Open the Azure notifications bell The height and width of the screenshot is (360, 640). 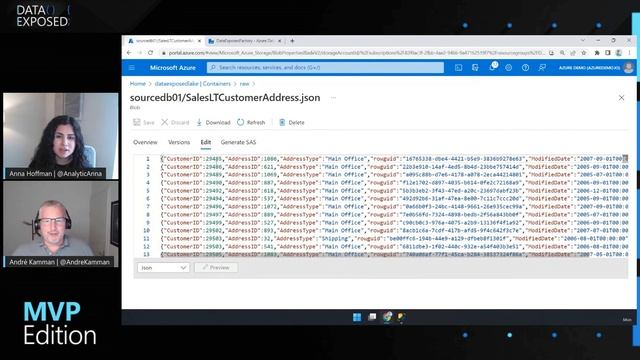[x=492, y=67]
